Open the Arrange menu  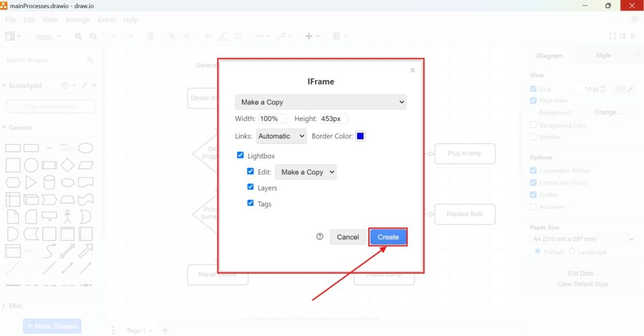coord(77,20)
